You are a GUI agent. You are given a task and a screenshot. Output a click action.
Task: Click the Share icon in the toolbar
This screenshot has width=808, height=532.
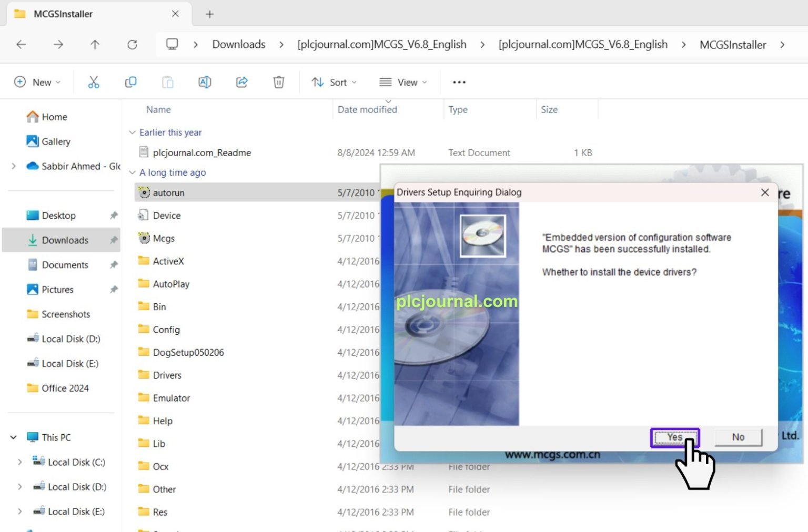pos(241,81)
